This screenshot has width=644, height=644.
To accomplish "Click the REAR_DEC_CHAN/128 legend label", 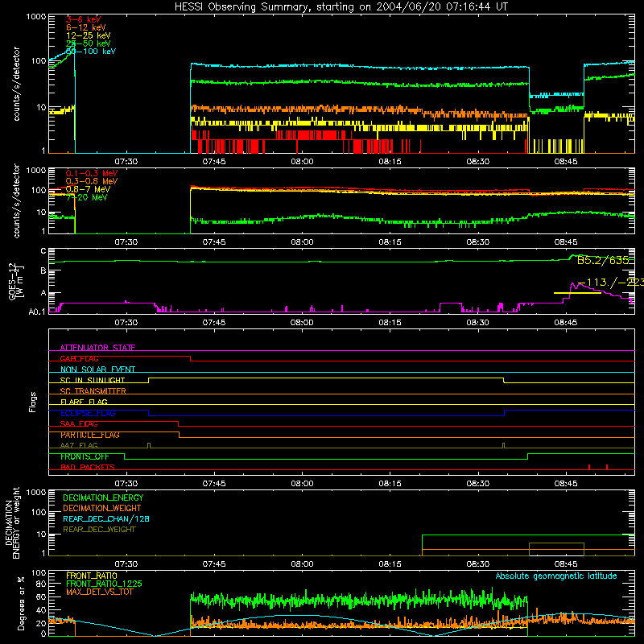I will (106, 518).
